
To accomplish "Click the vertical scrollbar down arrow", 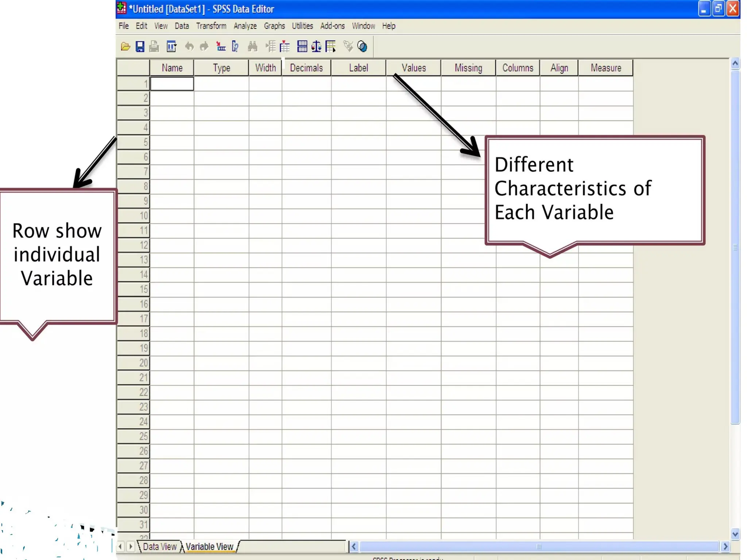I will tap(735, 534).
